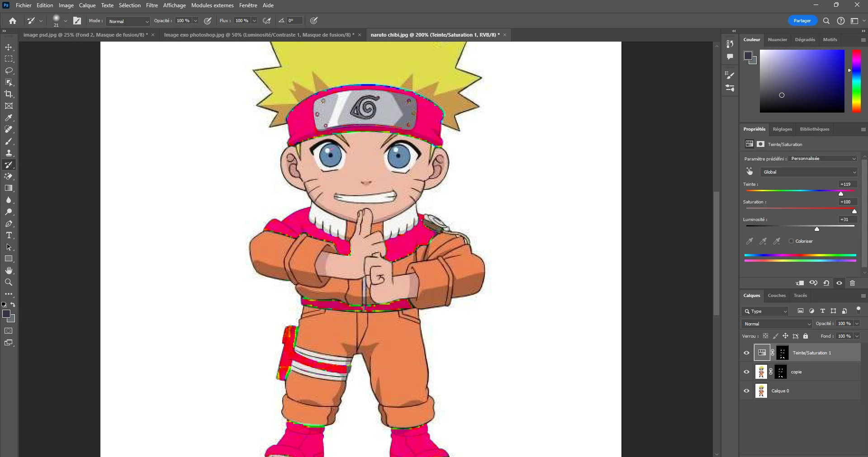Select the Pen tool

[x=9, y=224]
